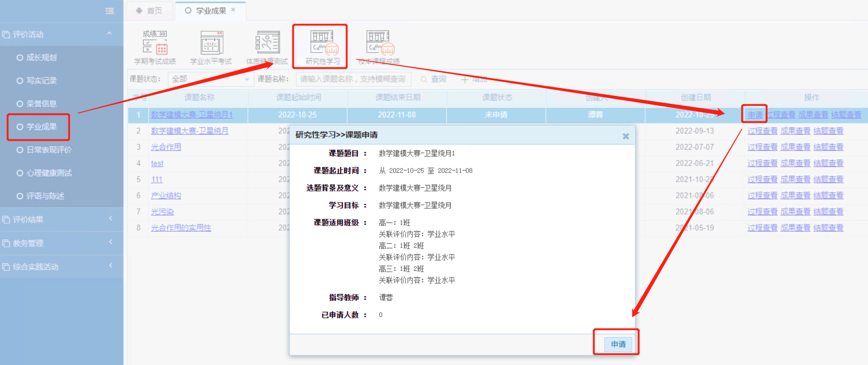This screenshot has width=868, height=365.
Task: Close the 学业成果 tab
Action: coord(233,10)
